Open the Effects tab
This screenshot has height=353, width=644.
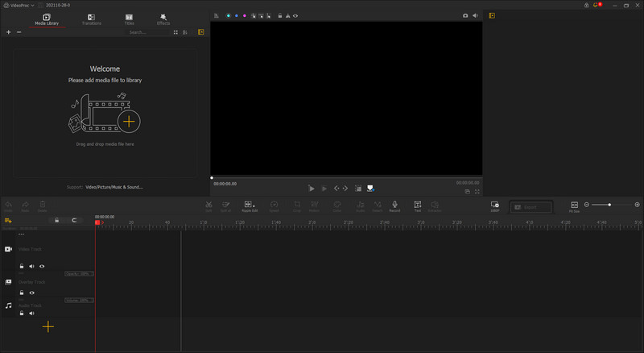(163, 19)
